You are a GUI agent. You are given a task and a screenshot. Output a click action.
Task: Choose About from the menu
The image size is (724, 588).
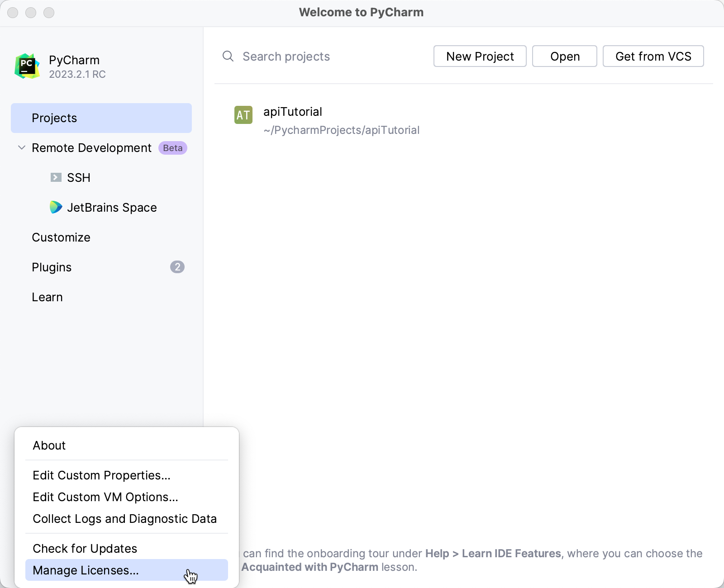click(49, 445)
